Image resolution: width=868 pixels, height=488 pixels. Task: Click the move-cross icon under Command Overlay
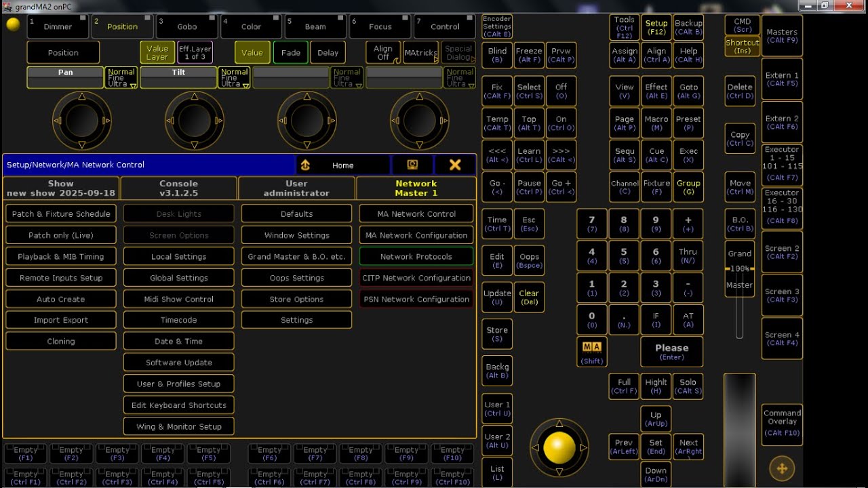click(x=782, y=468)
